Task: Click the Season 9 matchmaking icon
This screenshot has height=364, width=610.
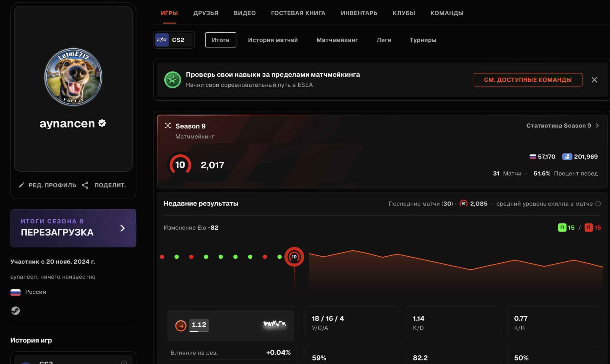Action: [x=168, y=126]
